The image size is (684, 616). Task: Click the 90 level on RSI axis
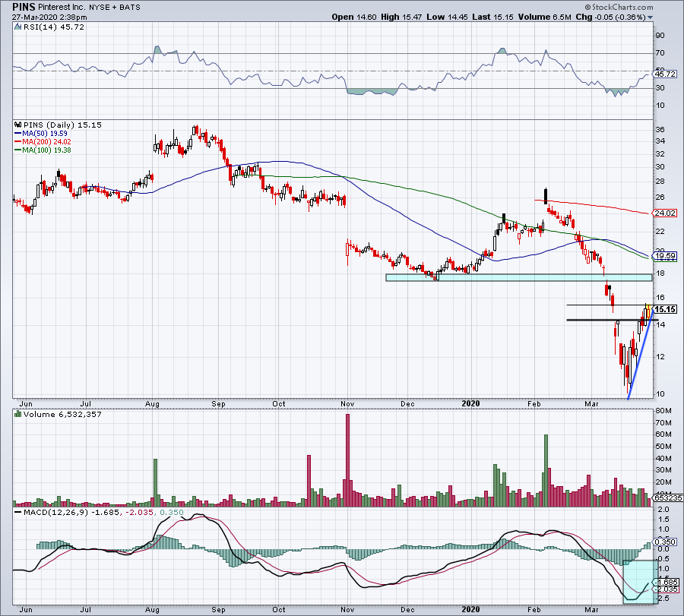[x=660, y=36]
